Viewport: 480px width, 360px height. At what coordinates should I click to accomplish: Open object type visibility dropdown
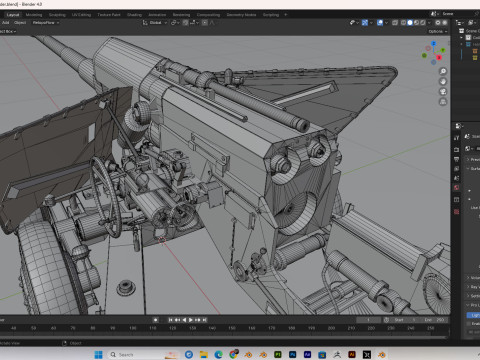click(354, 23)
